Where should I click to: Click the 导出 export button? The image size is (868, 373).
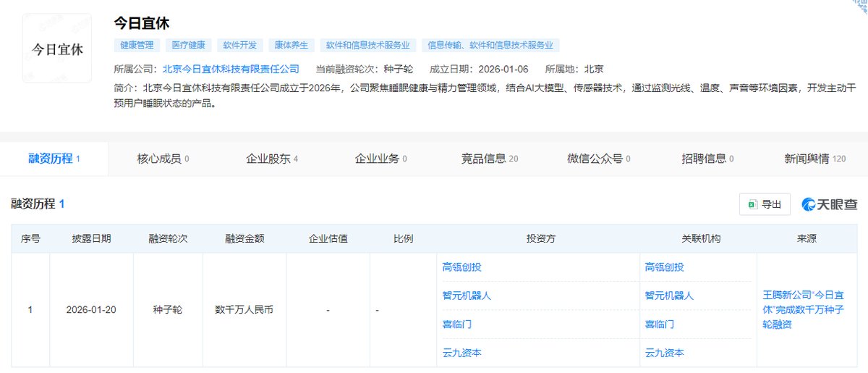(765, 205)
